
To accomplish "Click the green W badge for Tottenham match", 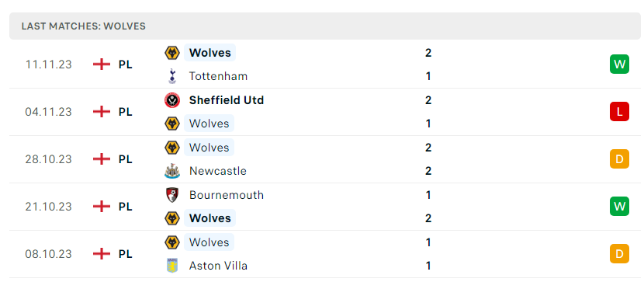I will pyautogui.click(x=619, y=64).
